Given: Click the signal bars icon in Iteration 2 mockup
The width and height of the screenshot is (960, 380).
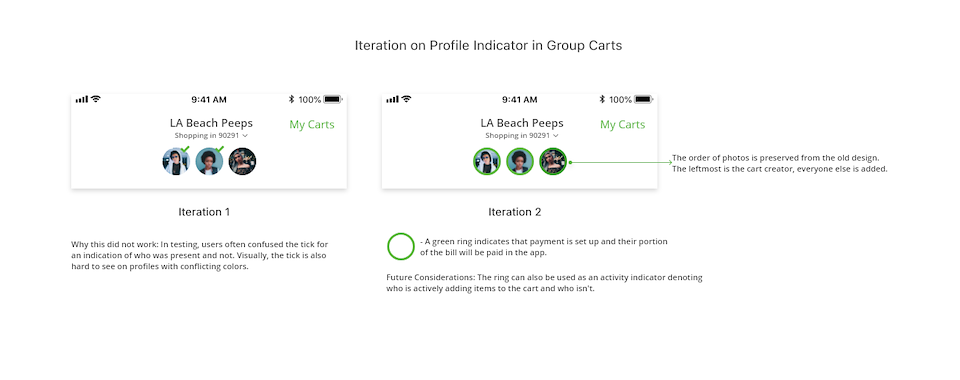Looking at the screenshot, I should [393, 99].
